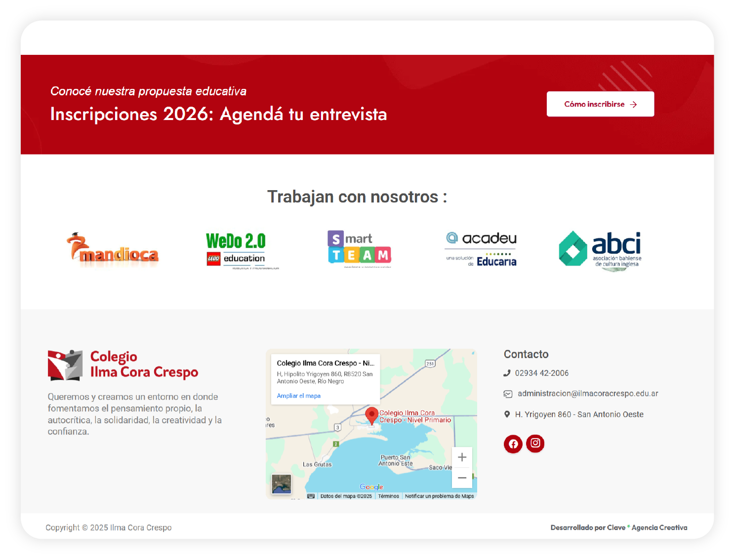The height and width of the screenshot is (560, 735).
Task: Click Notificar un problema de Maps
Action: coord(439,496)
